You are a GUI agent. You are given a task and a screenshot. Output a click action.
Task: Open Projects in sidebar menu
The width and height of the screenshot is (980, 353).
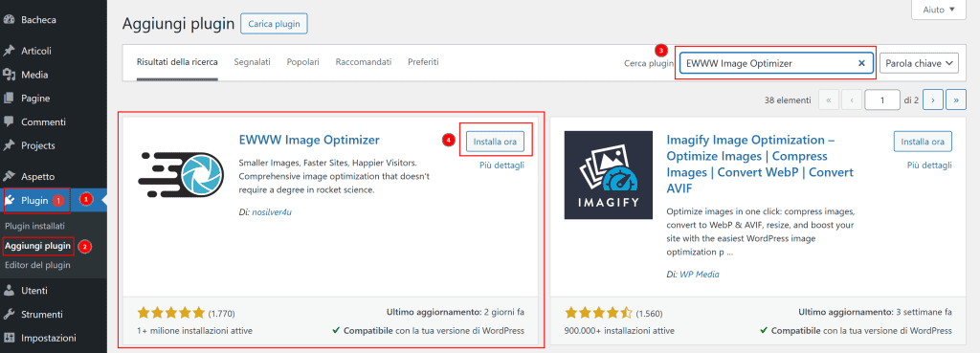point(38,146)
